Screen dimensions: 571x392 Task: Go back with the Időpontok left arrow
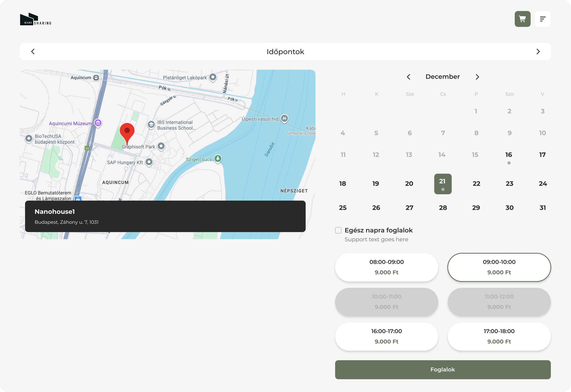[x=33, y=52]
